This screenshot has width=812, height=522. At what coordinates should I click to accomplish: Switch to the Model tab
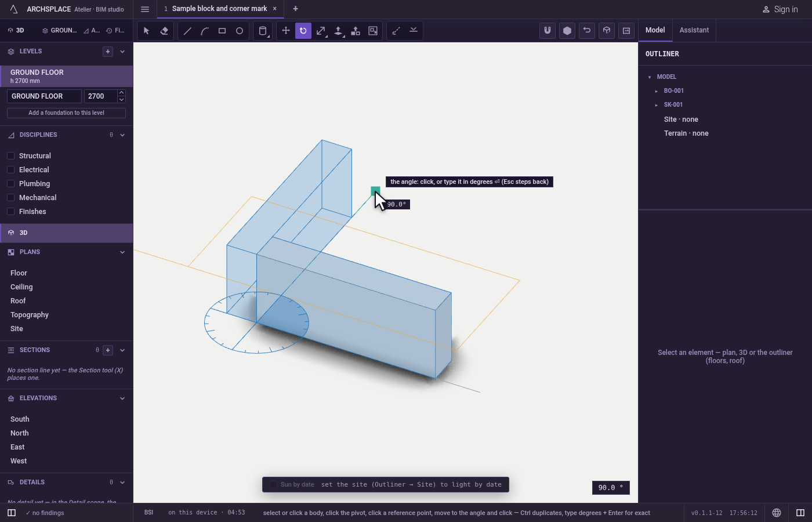(x=655, y=30)
